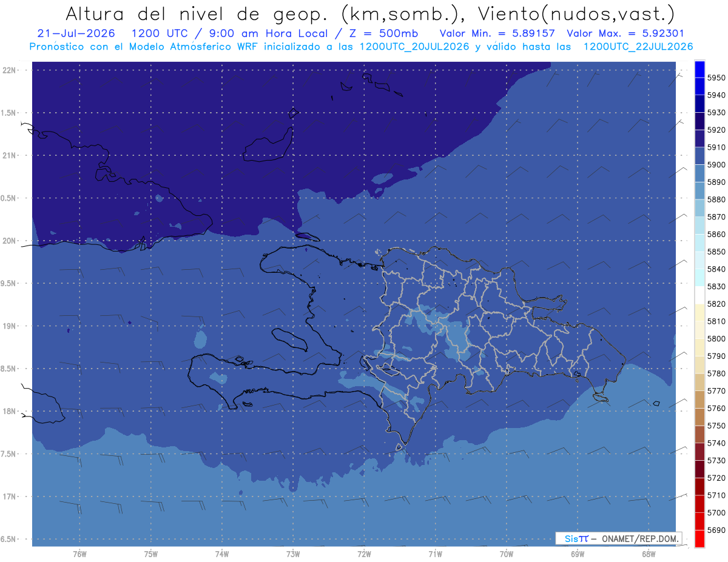Screen dimensions: 728x562
Task: Click the "69W" longitude label
Action: 577,554
